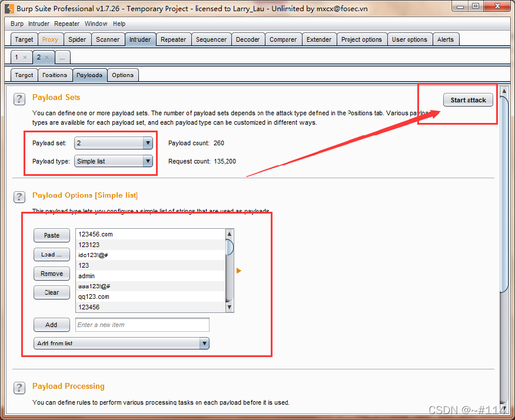Image resolution: width=515 pixels, height=420 pixels.
Task: Click the Load ... button
Action: click(x=52, y=255)
